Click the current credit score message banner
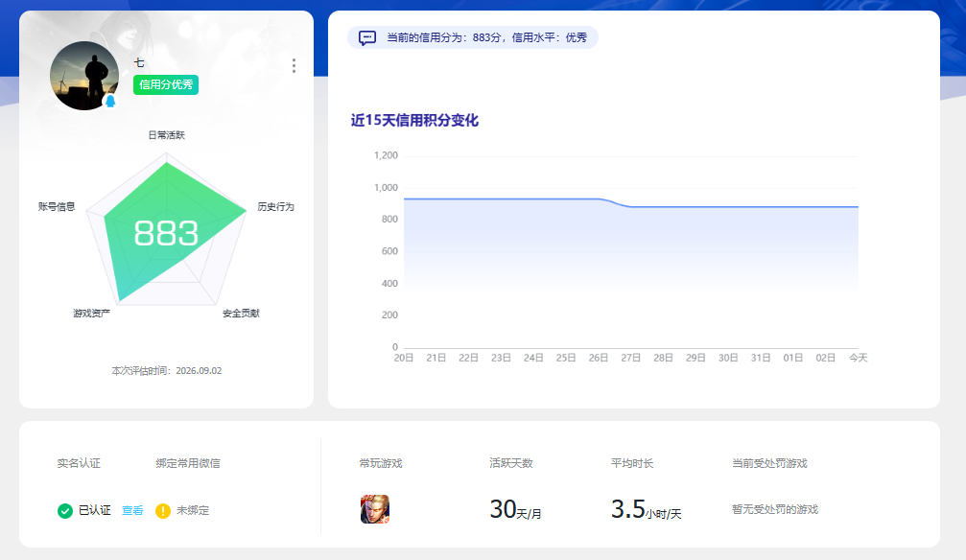The image size is (966, 560). (x=473, y=37)
